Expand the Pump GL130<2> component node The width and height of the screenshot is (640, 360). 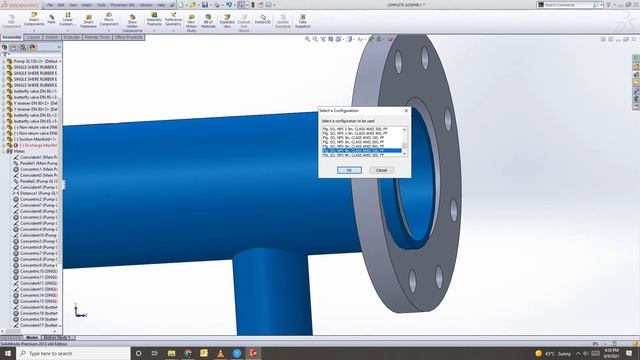4,61
